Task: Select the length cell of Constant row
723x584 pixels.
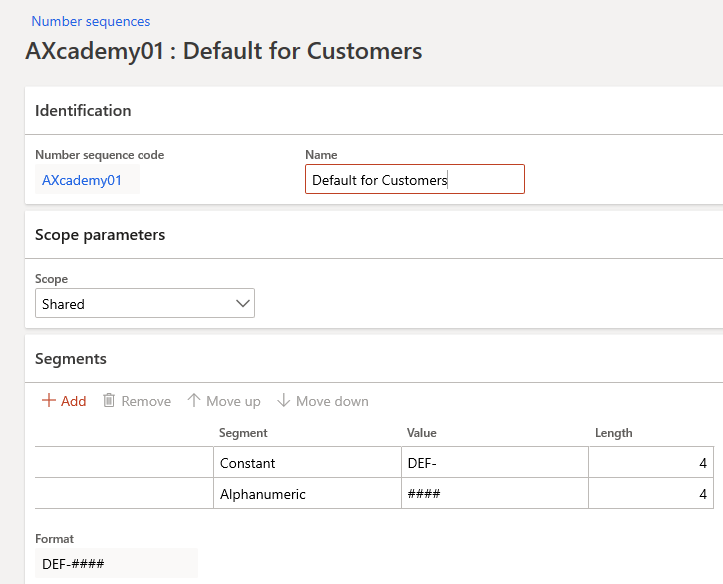Action: coord(651,462)
